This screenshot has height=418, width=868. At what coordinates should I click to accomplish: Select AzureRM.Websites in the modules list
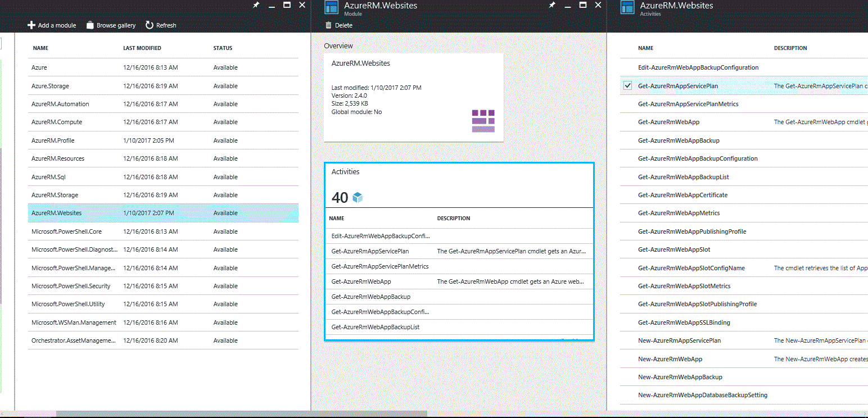tap(163, 213)
